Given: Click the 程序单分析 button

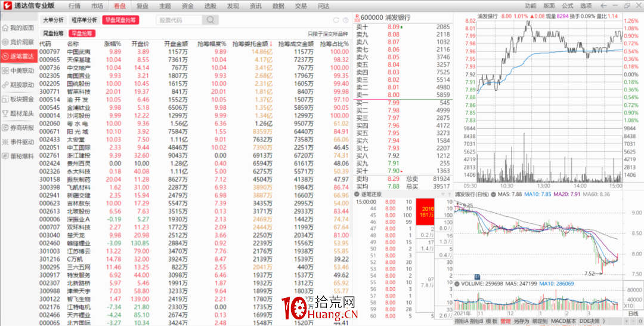Looking at the screenshot, I should point(84,20).
